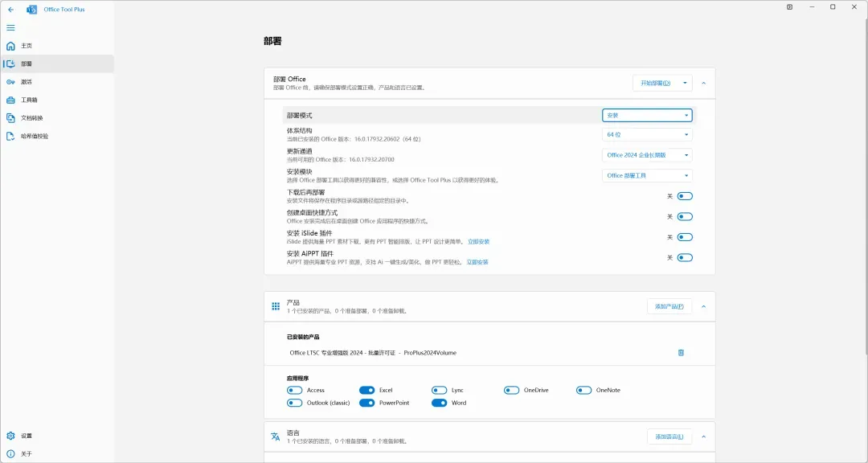Delete ProPlus2024Volume product trash icon
This screenshot has width=868, height=463.
point(681,353)
